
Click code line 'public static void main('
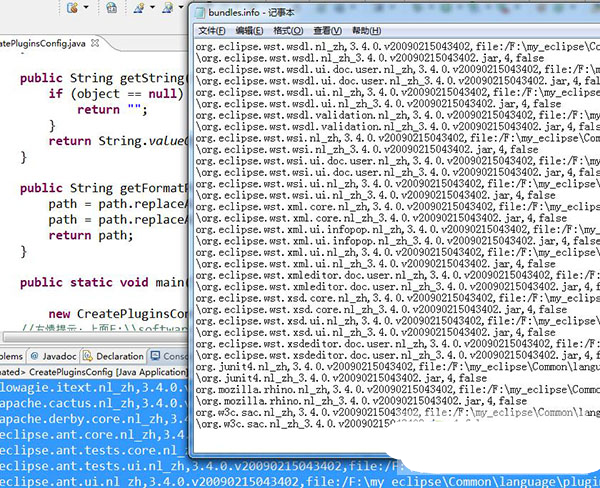(x=104, y=282)
